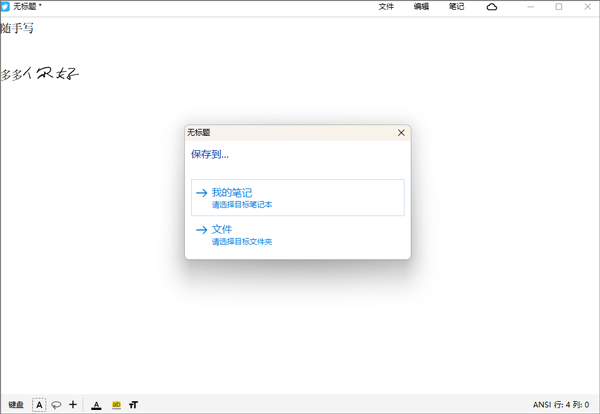This screenshot has height=414, width=600.
Task: Open the 编辑 menu
Action: pyautogui.click(x=421, y=7)
